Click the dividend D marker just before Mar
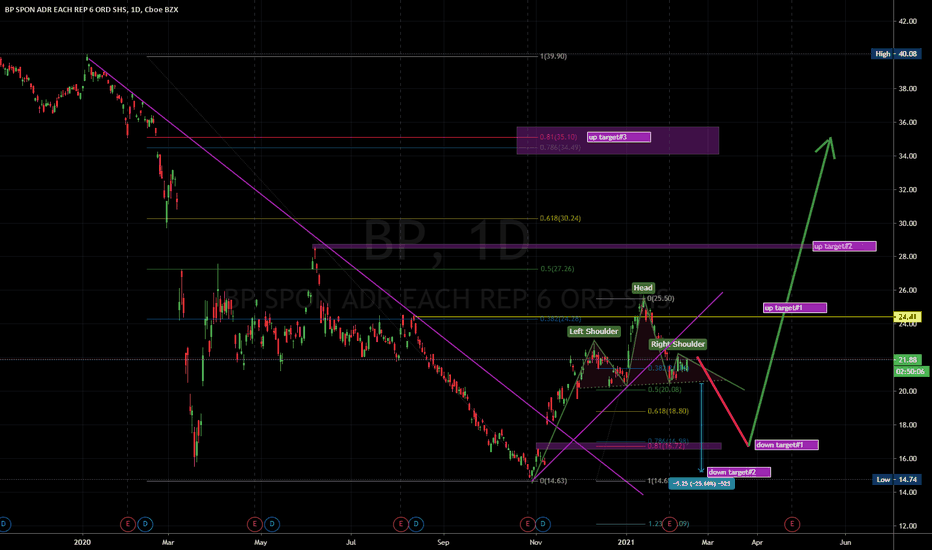This screenshot has width=932, height=550. [x=145, y=524]
